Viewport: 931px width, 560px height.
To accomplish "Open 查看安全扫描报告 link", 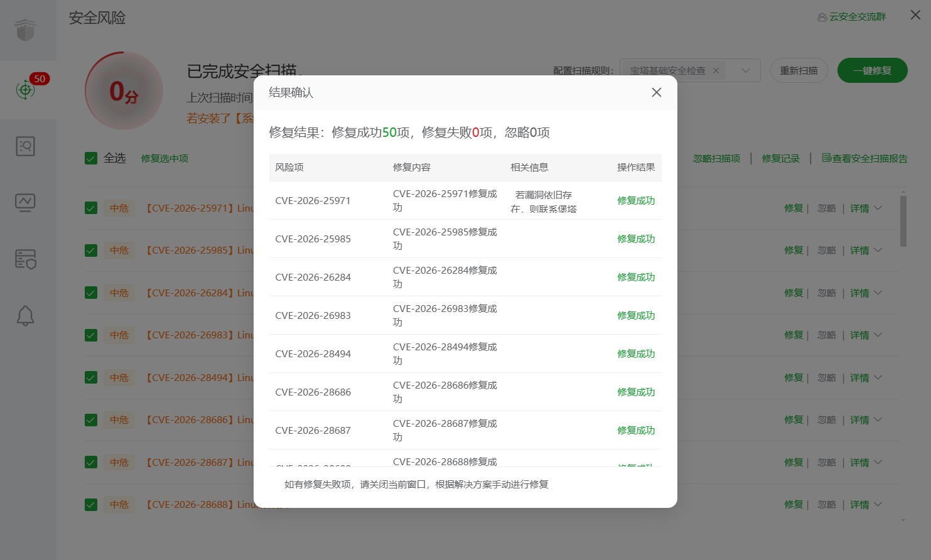I will point(864,158).
